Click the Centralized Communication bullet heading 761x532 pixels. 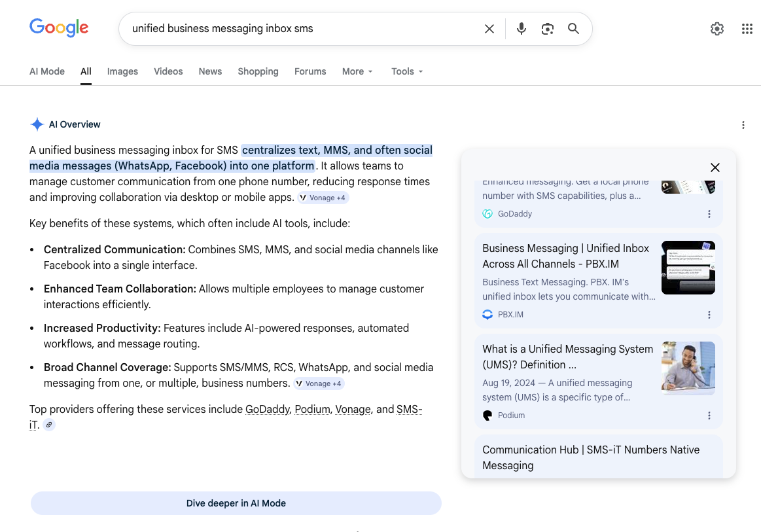pos(115,249)
